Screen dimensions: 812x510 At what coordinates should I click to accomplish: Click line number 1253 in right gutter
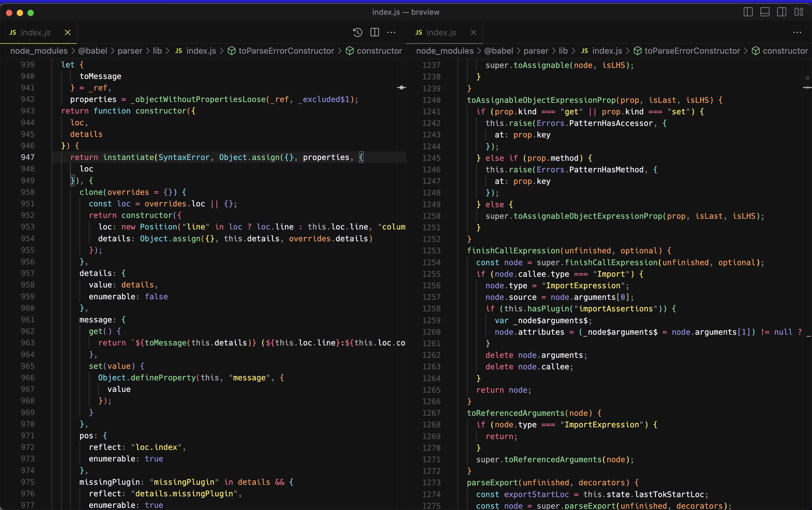pyautogui.click(x=431, y=251)
